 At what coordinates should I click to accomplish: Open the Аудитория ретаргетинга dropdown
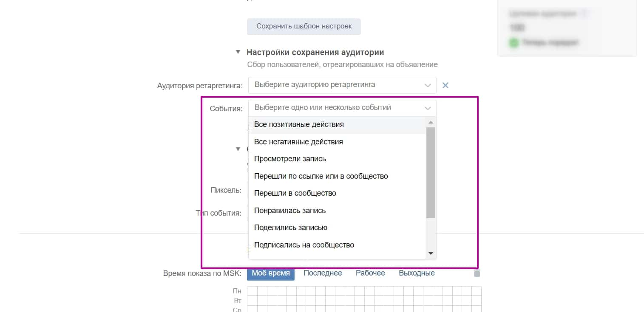tap(342, 85)
